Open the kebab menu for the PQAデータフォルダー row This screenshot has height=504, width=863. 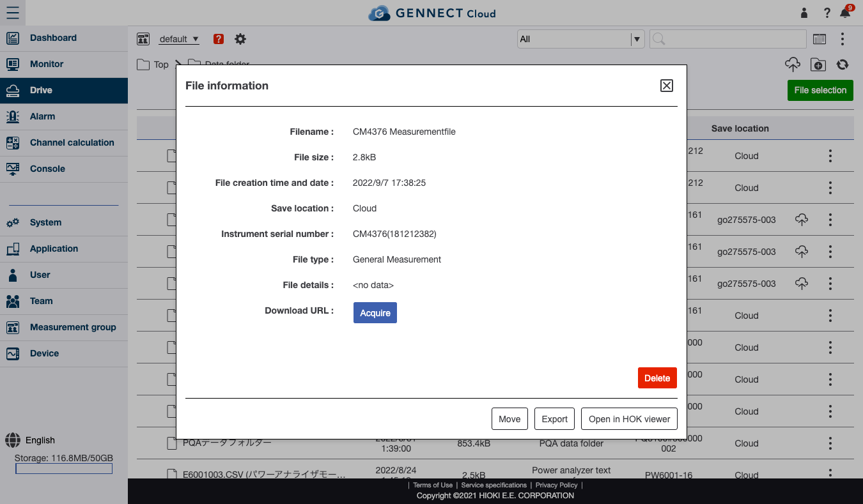(x=830, y=443)
